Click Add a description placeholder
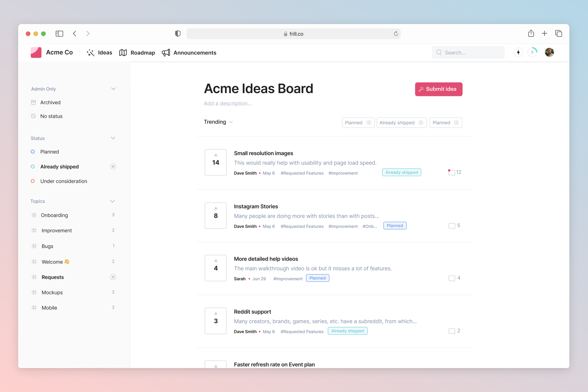Image resolution: width=588 pixels, height=392 pixels. pyautogui.click(x=228, y=103)
